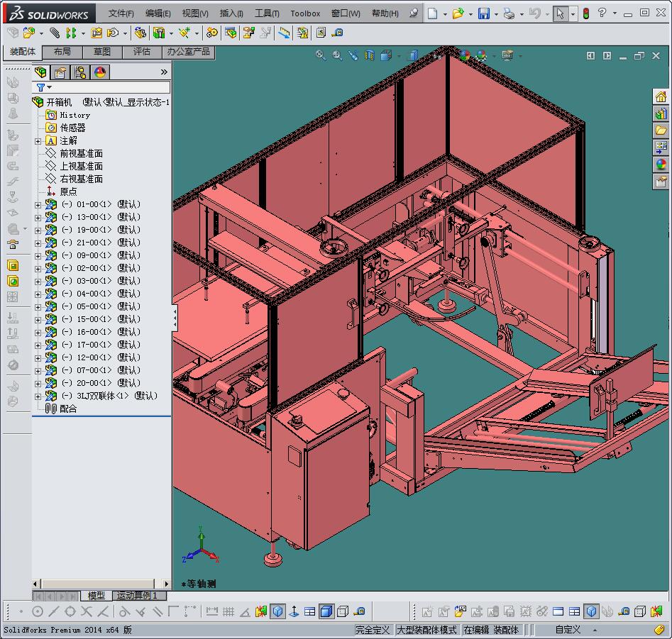Image resolution: width=672 pixels, height=639 pixels.
Task: Open the ConfigurationManager tab icon
Action: tap(80, 72)
